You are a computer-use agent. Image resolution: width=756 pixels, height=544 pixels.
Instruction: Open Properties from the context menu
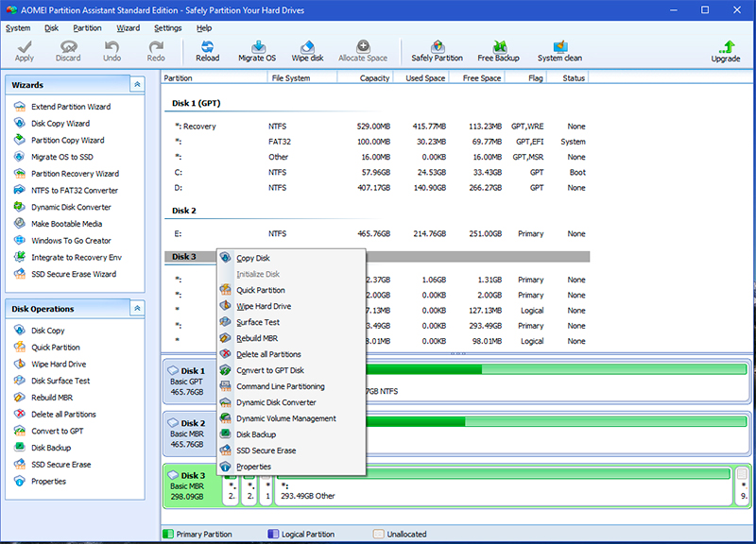point(291,467)
